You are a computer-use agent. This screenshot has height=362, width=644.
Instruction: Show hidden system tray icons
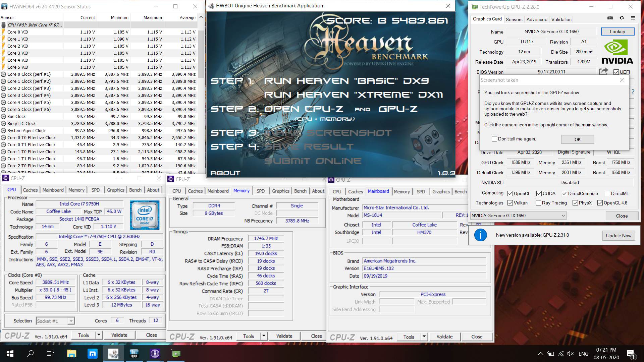point(540,354)
